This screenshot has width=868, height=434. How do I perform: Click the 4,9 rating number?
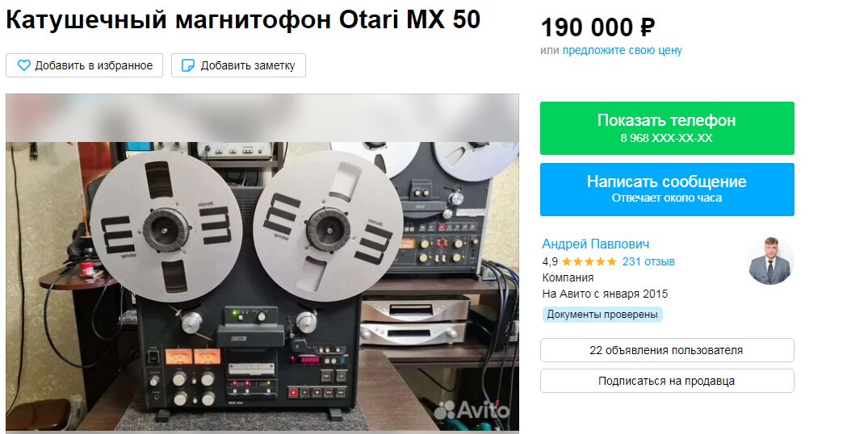click(550, 262)
